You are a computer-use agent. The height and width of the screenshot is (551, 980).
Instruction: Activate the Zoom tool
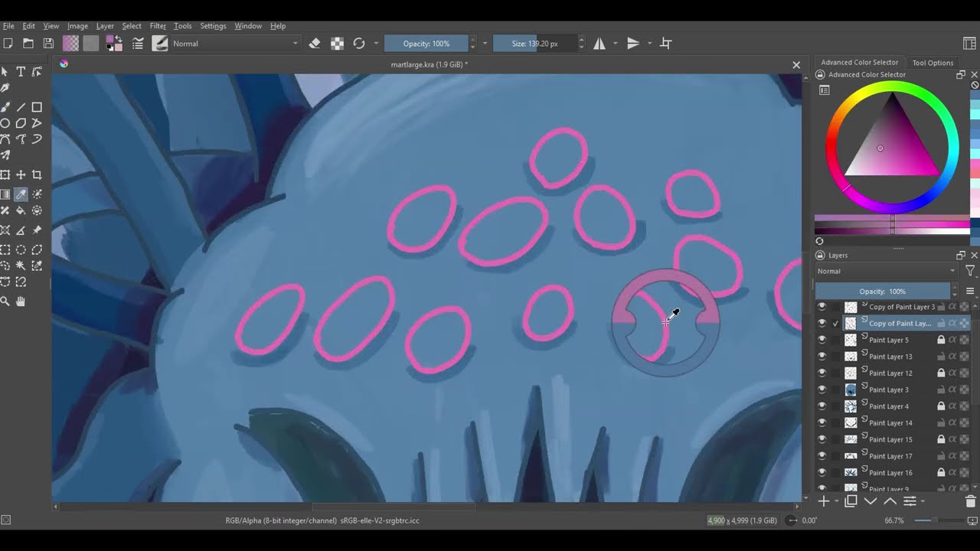pos(5,302)
